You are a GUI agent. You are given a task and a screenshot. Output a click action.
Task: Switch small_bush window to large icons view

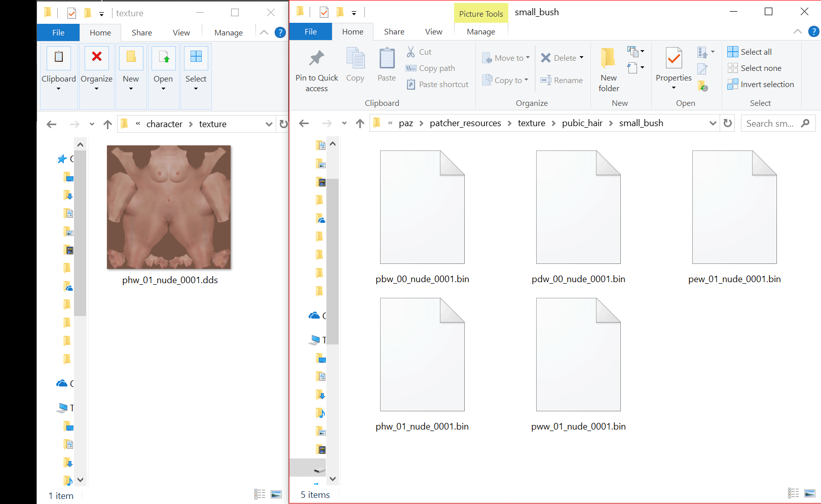(810, 493)
